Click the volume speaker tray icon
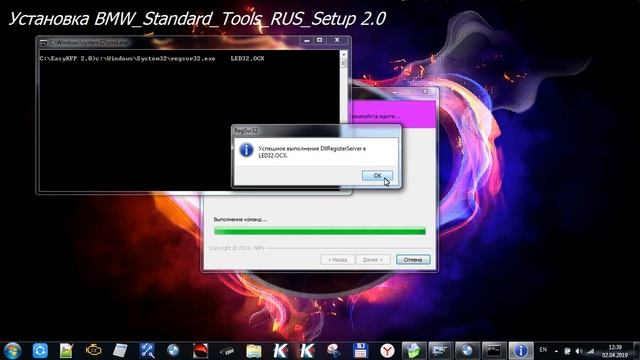The height and width of the screenshot is (360, 640). click(x=579, y=351)
